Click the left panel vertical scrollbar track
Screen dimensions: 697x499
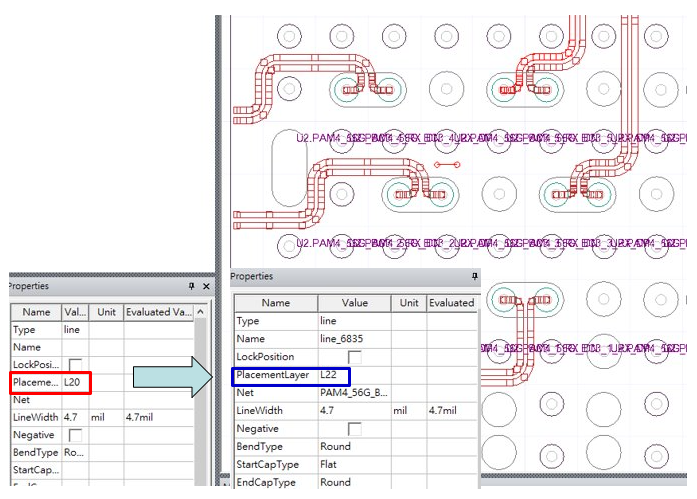coord(200,400)
